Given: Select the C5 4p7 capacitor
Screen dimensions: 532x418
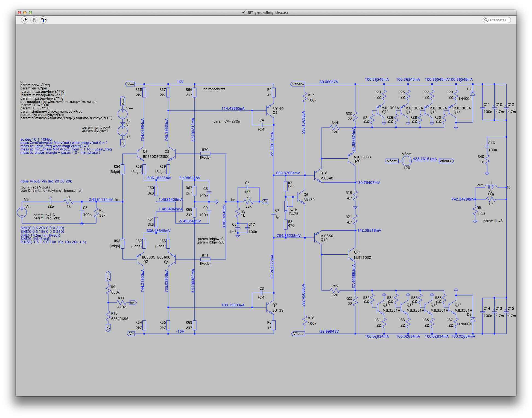Looking at the screenshot, I should point(247,187).
